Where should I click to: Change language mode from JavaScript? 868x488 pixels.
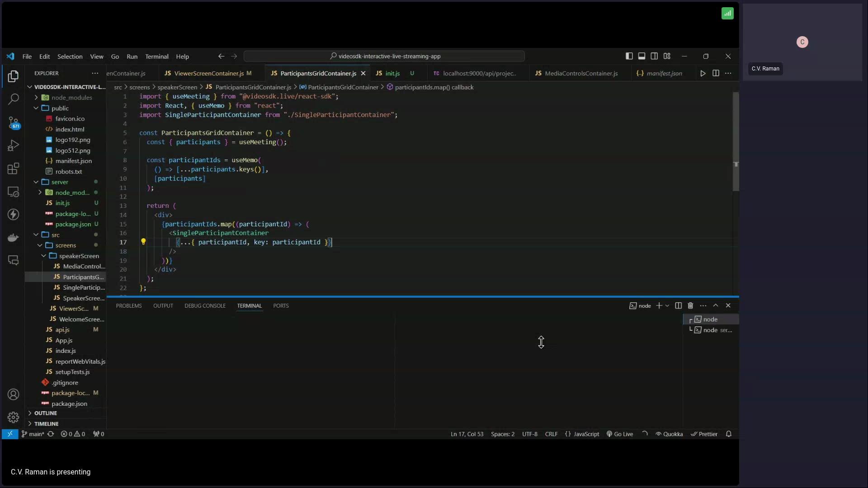[586, 434]
